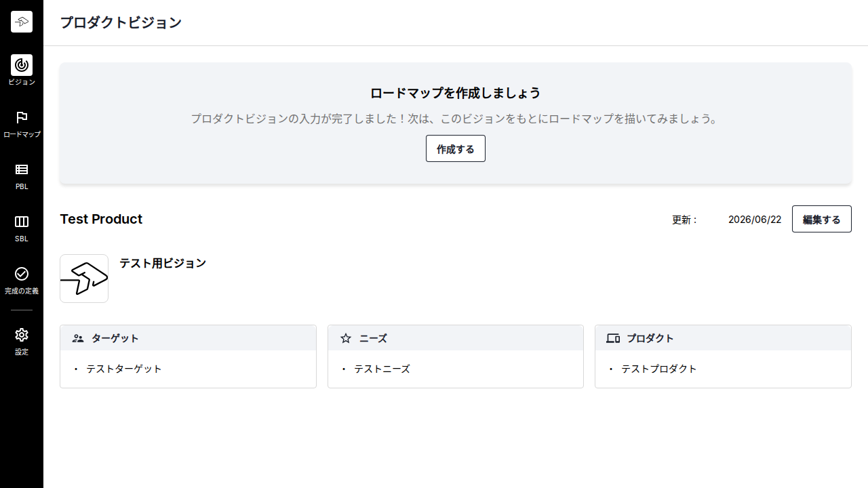Open the ロードマップ flag icon
The width and height of the screenshot is (868, 488).
[22, 117]
